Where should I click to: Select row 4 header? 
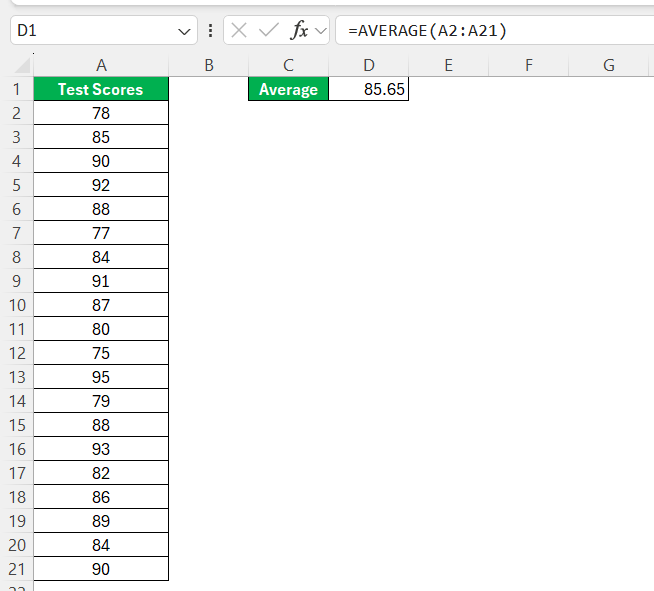tap(17, 161)
